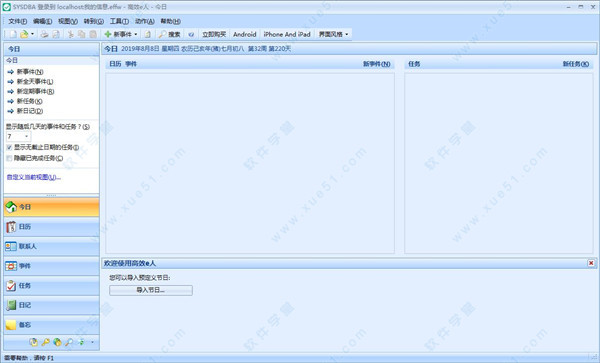Click the blue round help icon in toolbar
The width and height of the screenshot is (600, 363).
(x=191, y=34)
